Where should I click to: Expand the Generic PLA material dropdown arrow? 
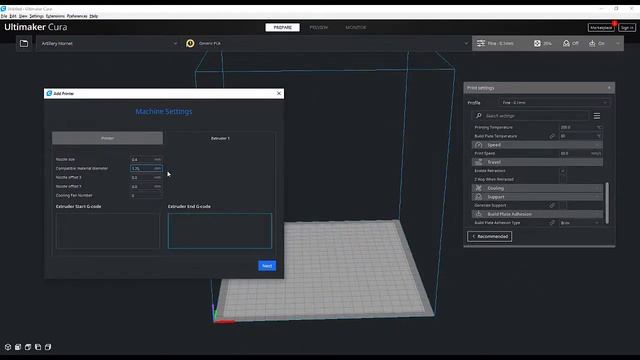[466, 43]
